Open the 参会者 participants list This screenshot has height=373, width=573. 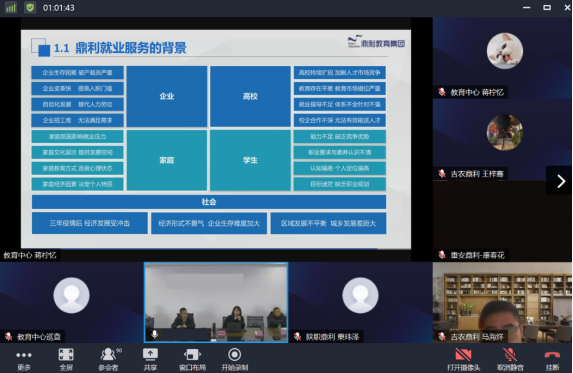click(x=109, y=359)
